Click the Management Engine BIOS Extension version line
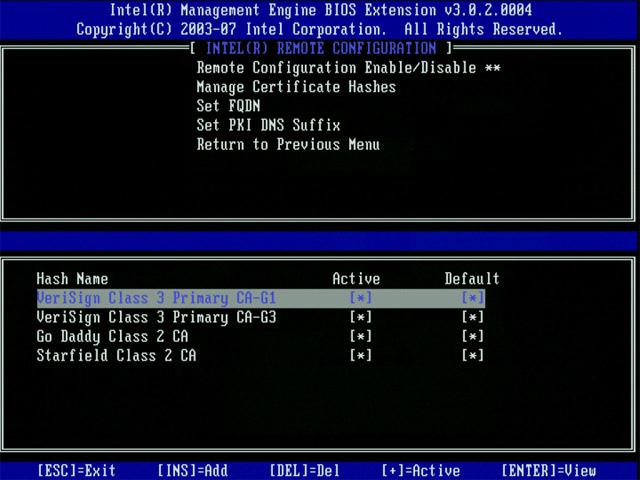The height and width of the screenshot is (480, 640). click(x=321, y=10)
